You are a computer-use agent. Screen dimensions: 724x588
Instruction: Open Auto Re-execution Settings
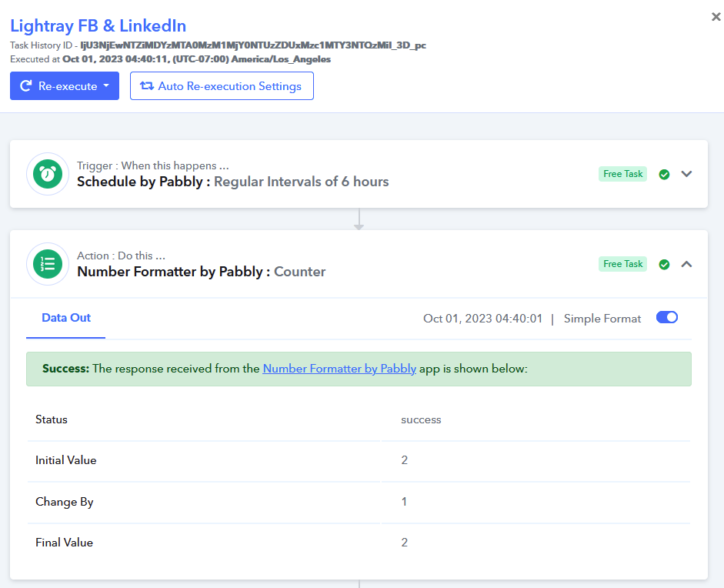222,86
